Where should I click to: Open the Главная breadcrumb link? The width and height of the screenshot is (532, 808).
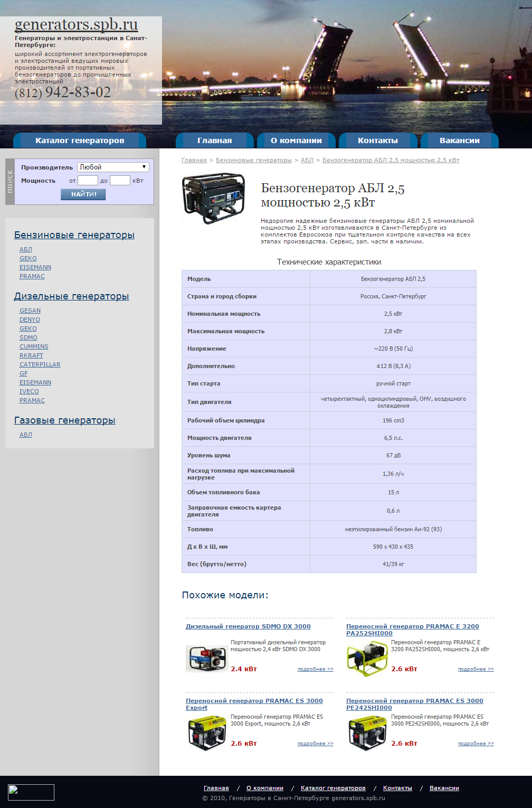tap(194, 160)
